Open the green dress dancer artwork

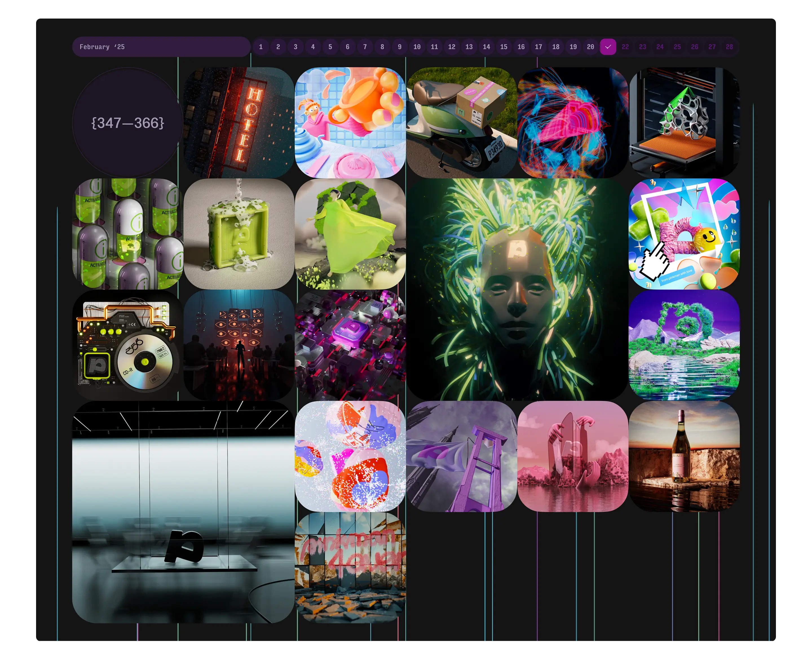pyautogui.click(x=350, y=234)
